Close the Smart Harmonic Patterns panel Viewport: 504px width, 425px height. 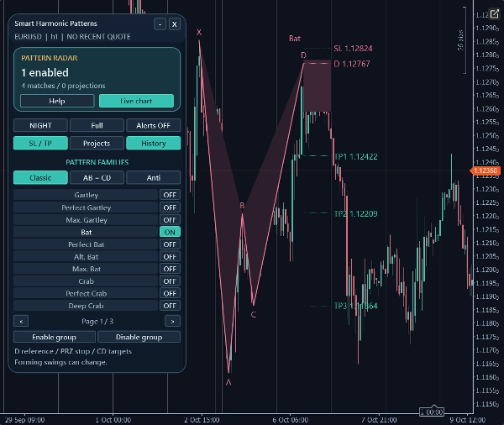tap(174, 24)
